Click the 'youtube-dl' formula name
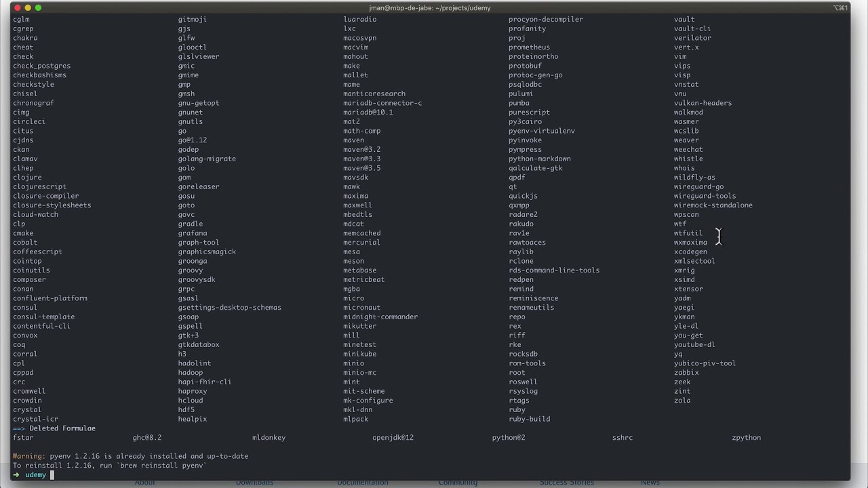This screenshot has height=488, width=868. pos(694,344)
